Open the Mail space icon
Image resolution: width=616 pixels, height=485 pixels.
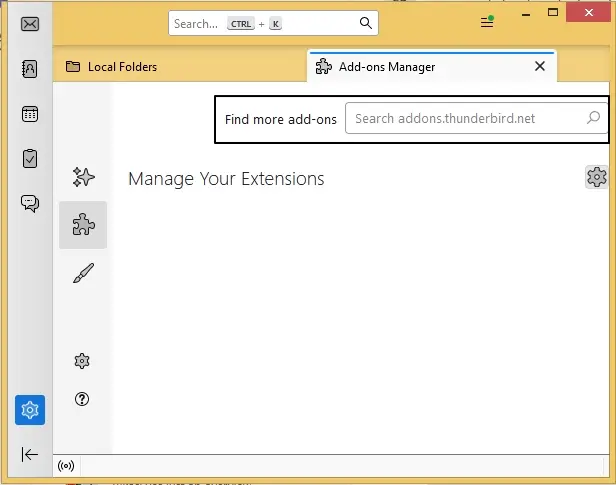tap(30, 24)
